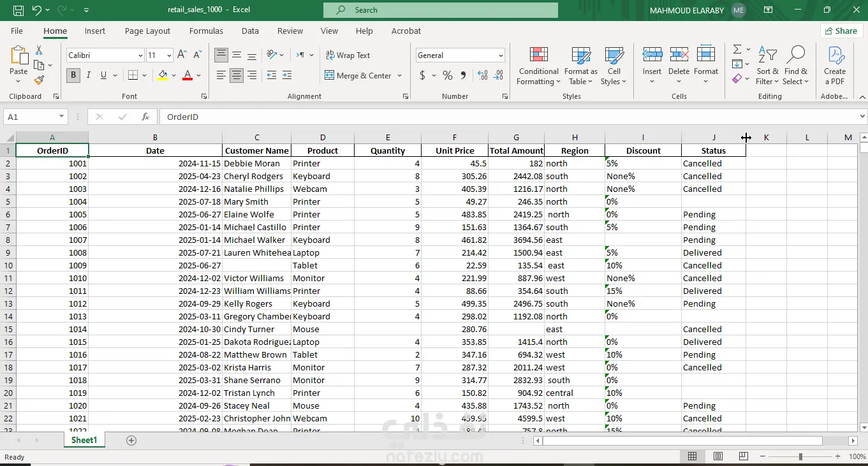
Task: Toggle Wrap Text option
Action: (x=348, y=55)
